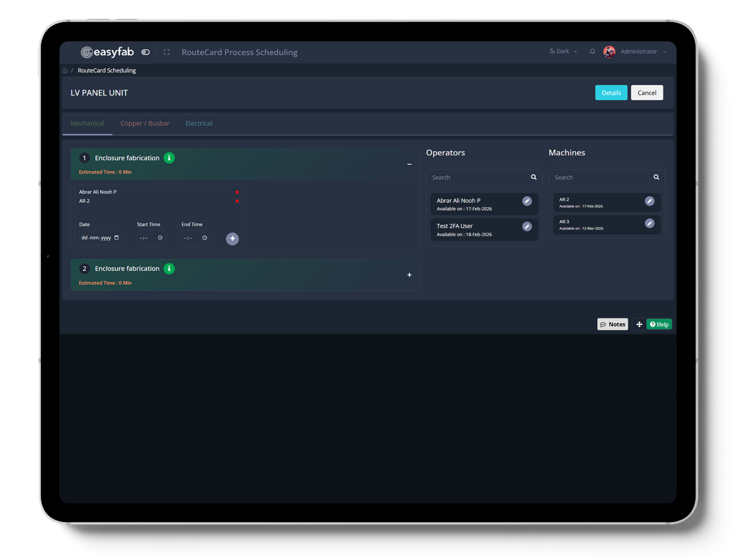Click the Details button

(x=611, y=93)
